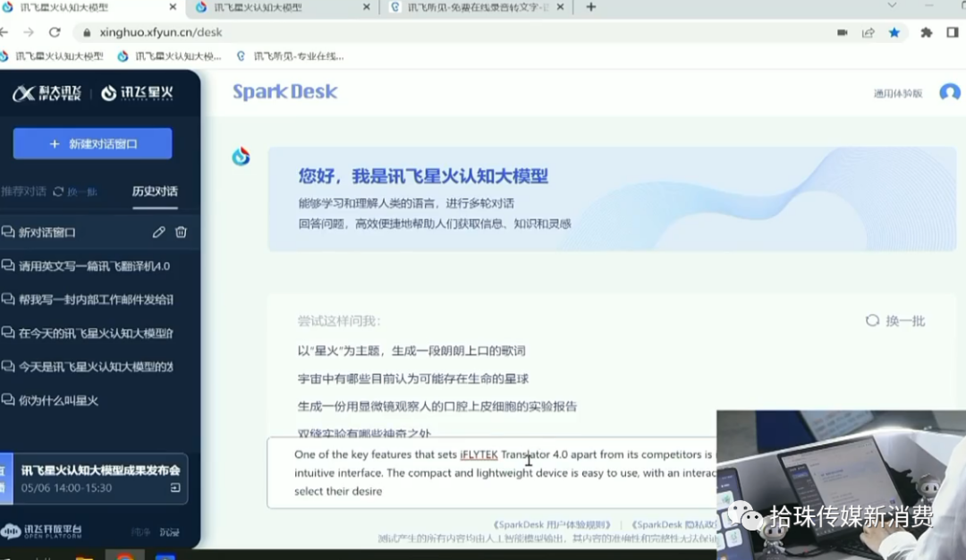Switch to the 历史对话 tab

pos(155,191)
